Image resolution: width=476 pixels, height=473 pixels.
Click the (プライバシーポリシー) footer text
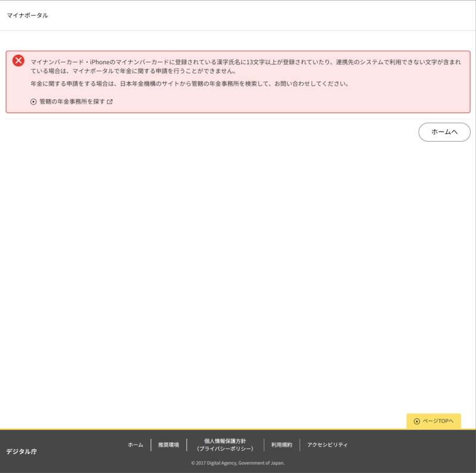[225, 449]
